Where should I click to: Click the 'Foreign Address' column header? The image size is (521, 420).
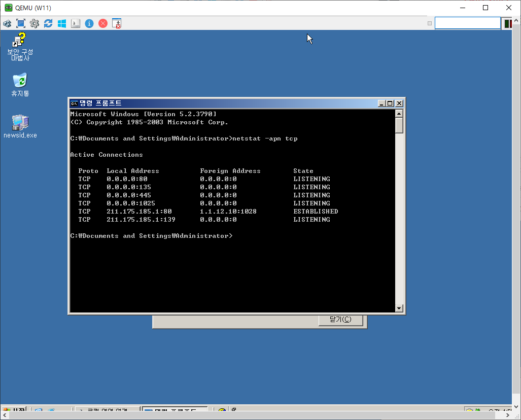click(230, 171)
